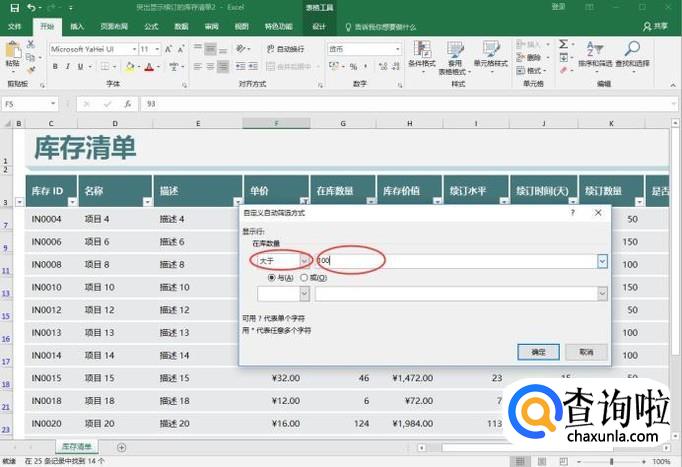Open Format as Table (套用表格格式)
Image resolution: width=682 pixels, height=467 pixels.
(x=455, y=57)
